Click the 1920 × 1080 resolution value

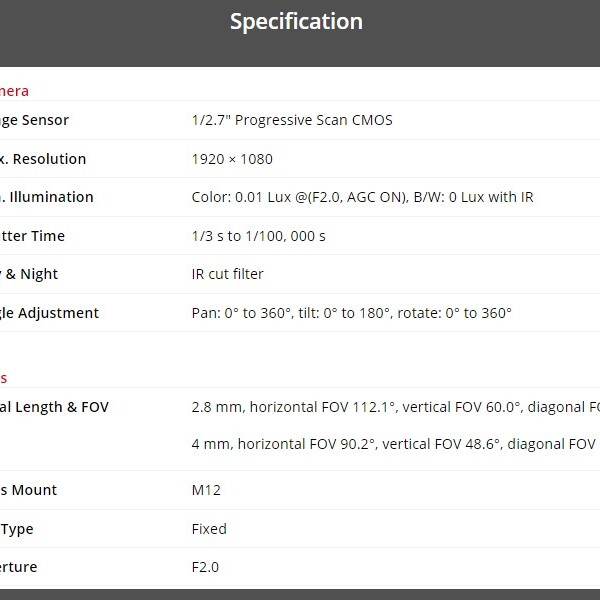[x=232, y=159]
